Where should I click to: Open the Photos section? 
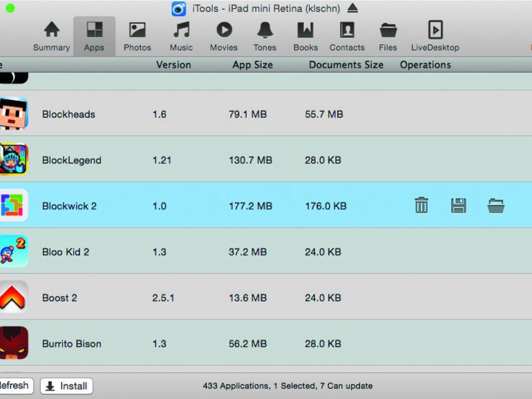click(137, 36)
